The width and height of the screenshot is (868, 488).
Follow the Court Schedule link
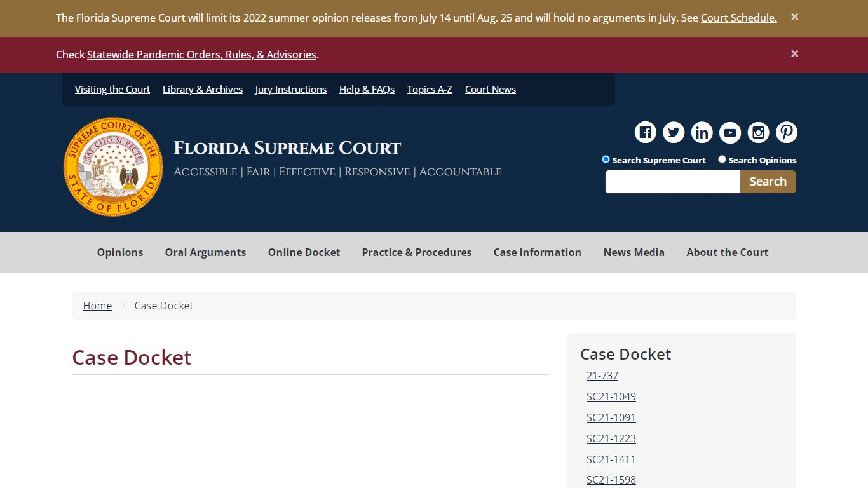pyautogui.click(x=738, y=18)
